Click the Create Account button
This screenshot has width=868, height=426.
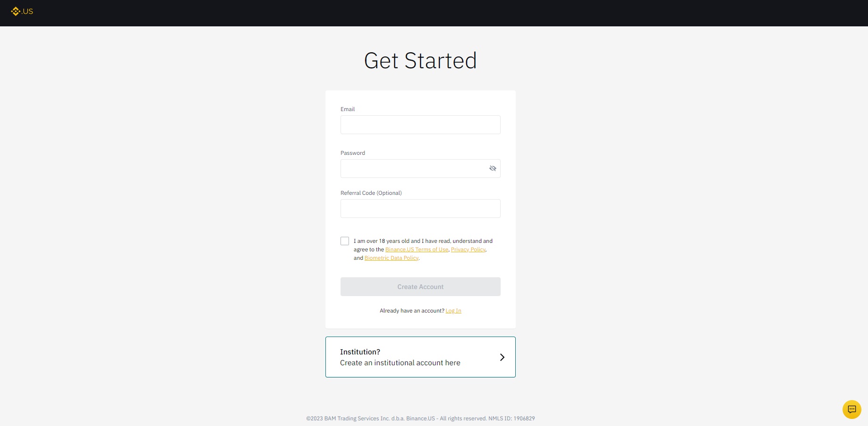tap(420, 287)
